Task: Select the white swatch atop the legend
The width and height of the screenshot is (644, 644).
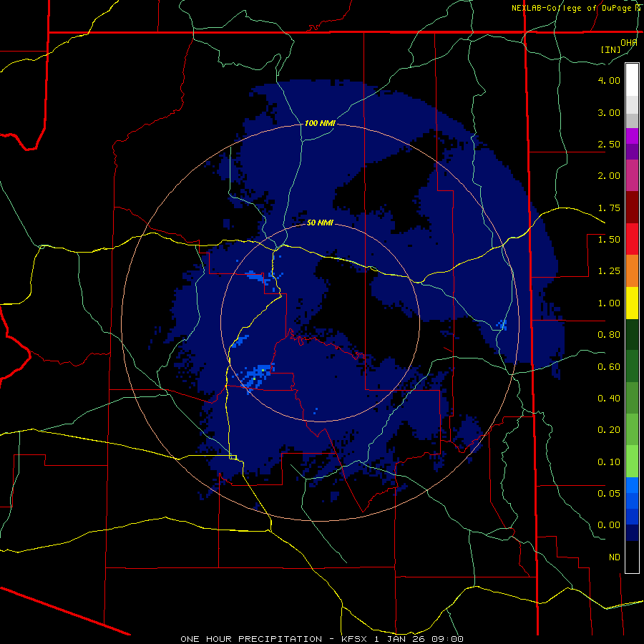Action: [632, 80]
